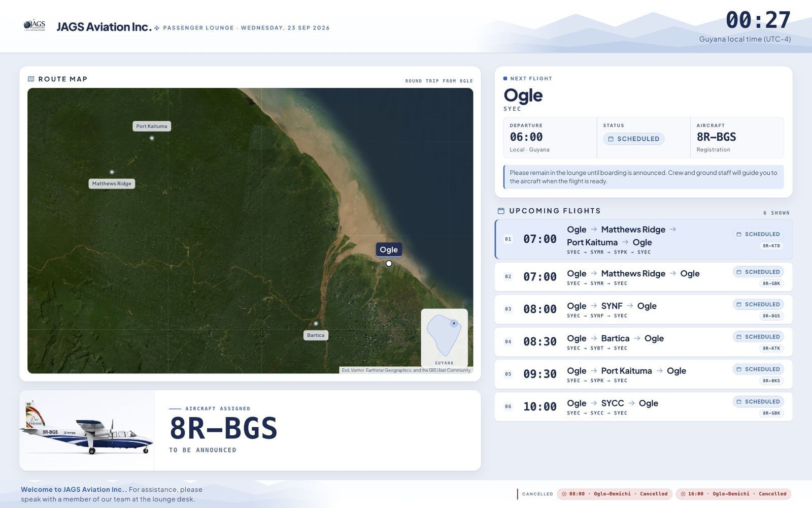Click the Esri map attribution text
This screenshot has height=508, width=812.
click(406, 370)
